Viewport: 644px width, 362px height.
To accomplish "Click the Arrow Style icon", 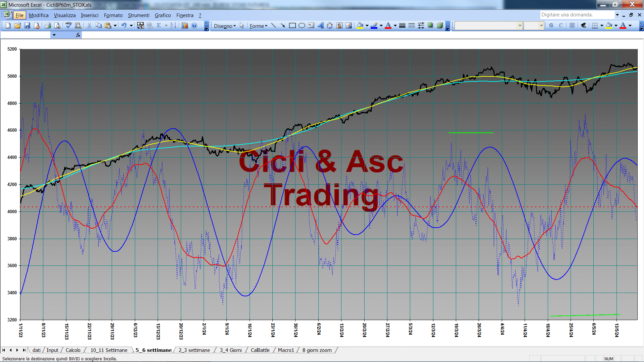I will tap(421, 25).
